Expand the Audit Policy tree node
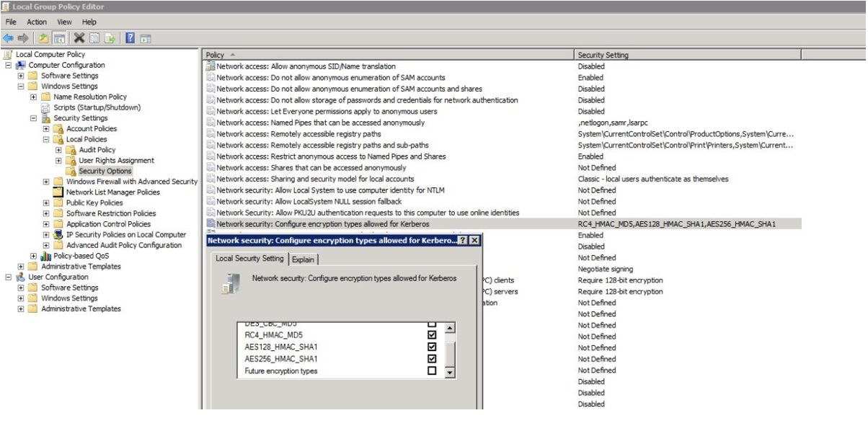Viewport: 868px width, 431px height. click(59, 150)
